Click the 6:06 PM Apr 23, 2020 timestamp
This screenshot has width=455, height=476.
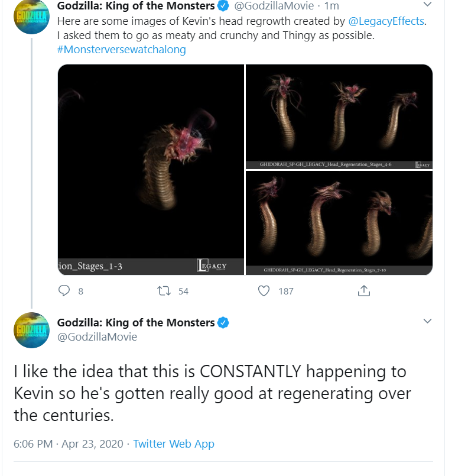tap(69, 444)
